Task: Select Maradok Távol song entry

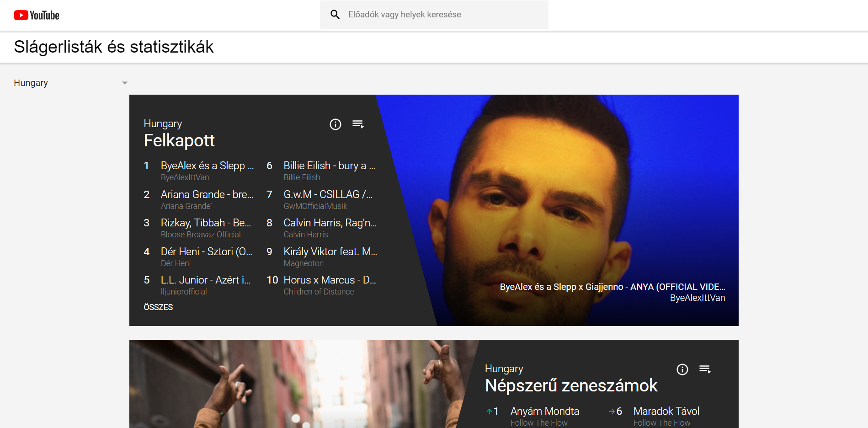Action: point(666,411)
